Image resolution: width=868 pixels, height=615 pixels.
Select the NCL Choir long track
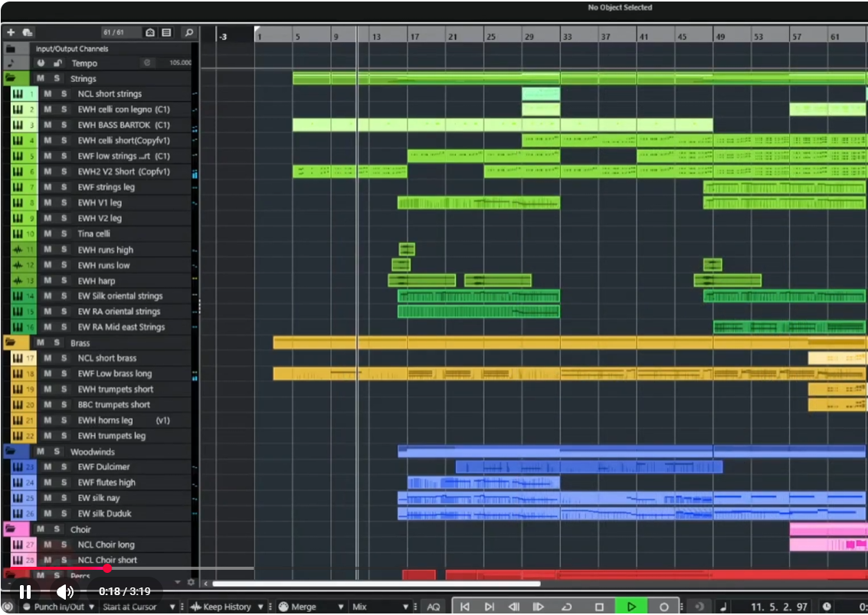107,545
